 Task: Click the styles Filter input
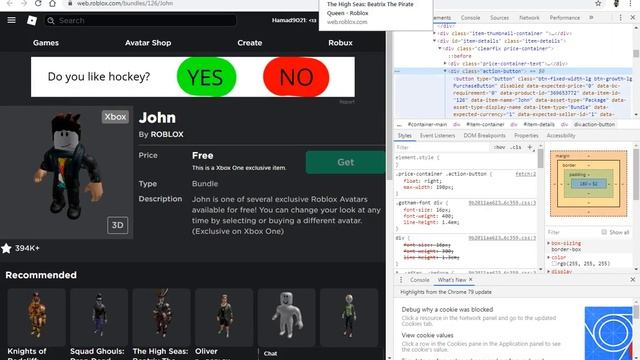click(443, 147)
